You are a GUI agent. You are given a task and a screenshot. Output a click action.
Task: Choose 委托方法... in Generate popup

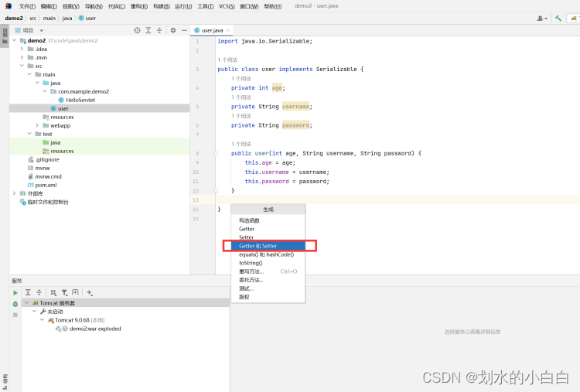[x=268, y=280]
